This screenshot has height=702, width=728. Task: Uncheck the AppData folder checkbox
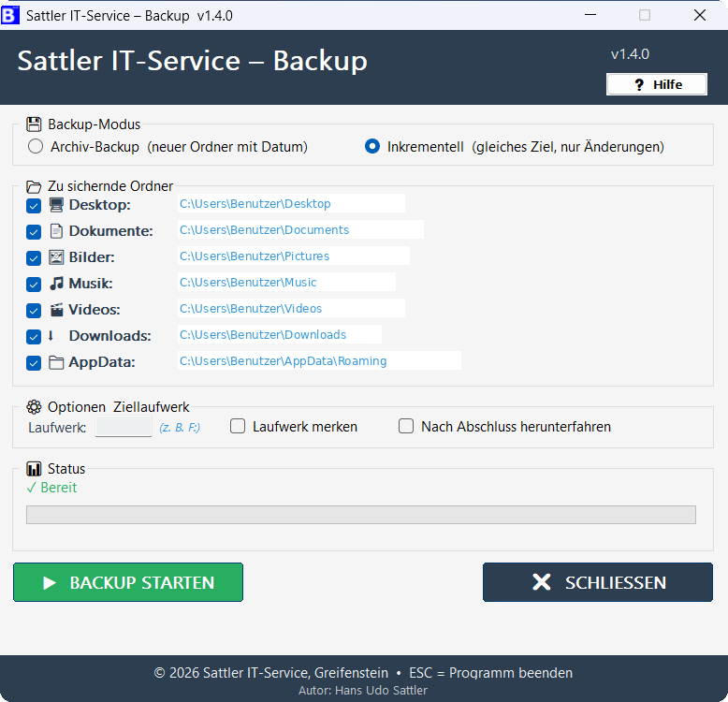[34, 363]
